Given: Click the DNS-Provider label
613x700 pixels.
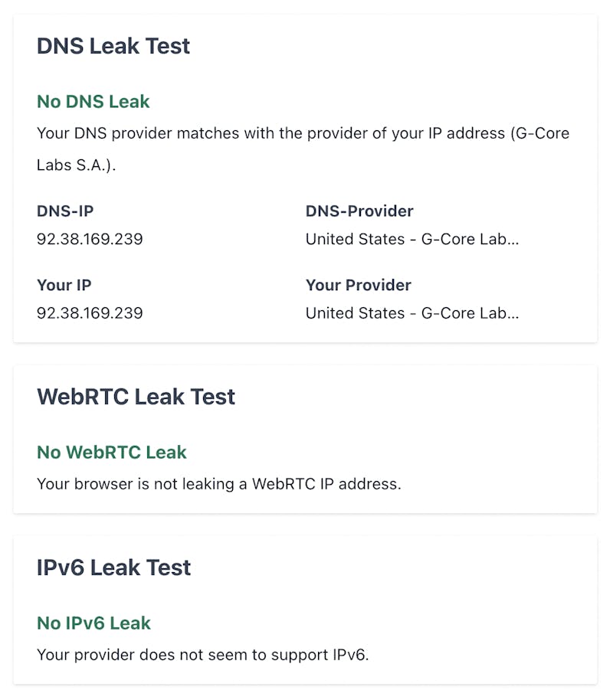Looking at the screenshot, I should (x=359, y=211).
